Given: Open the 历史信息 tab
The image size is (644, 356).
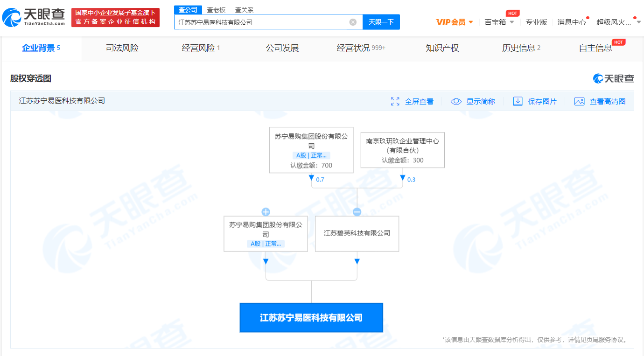Looking at the screenshot, I should click(x=521, y=48).
